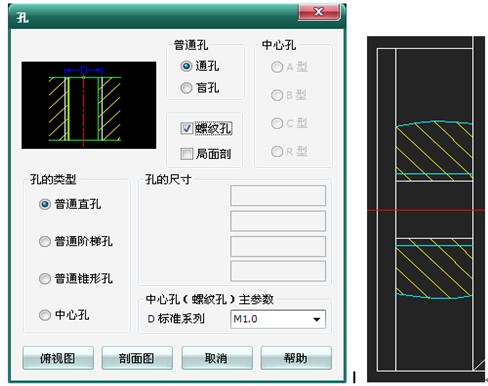Click the 俯视图 button

coord(58,358)
